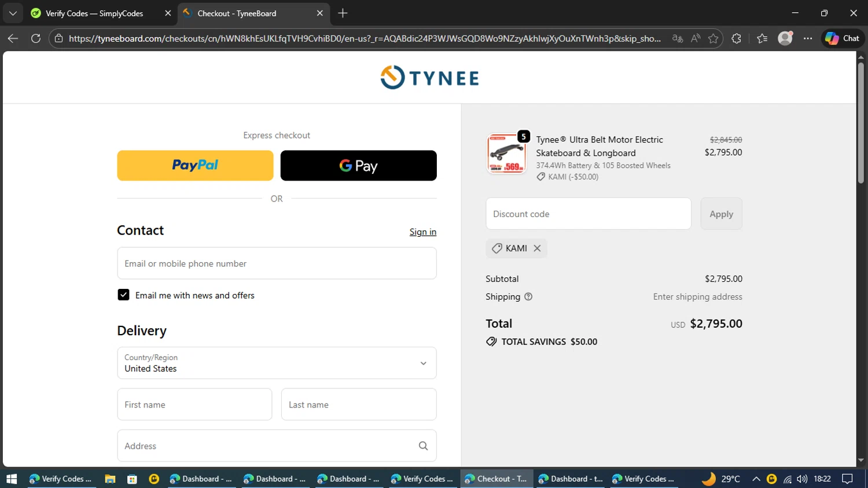Close the Checkout - TyneeBoard tab
The width and height of the screenshot is (868, 488).
[320, 13]
